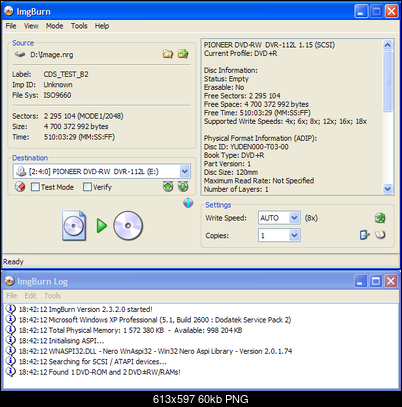Click the ImgBurn title bar app icon
This screenshot has width=402, height=407.
9,11
